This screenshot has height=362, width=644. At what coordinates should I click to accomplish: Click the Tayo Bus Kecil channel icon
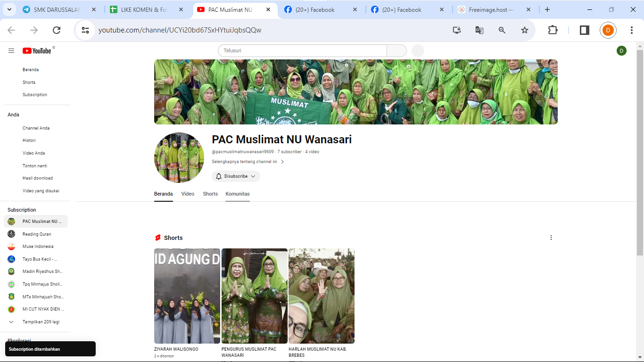click(x=11, y=259)
